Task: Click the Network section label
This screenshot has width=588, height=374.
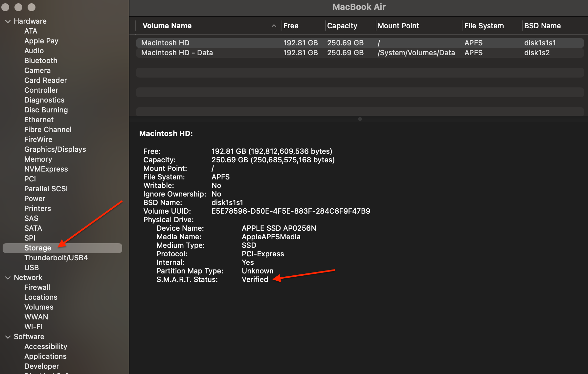Action: pos(28,277)
